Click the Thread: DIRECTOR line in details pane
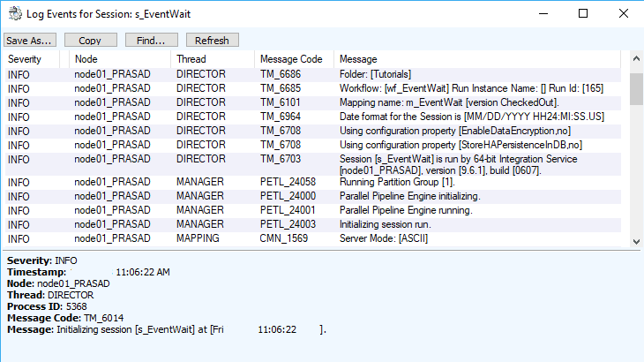 50,295
